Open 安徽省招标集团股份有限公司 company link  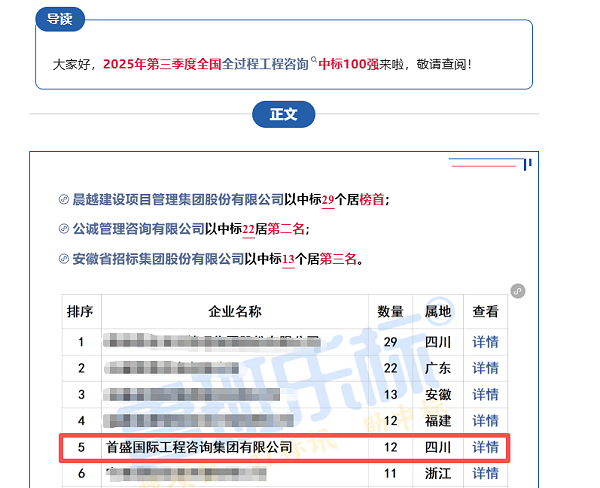coord(158,259)
